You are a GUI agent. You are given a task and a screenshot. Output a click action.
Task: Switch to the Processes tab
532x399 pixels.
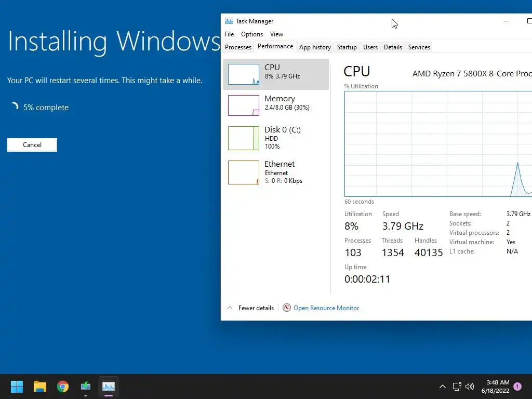pyautogui.click(x=238, y=47)
